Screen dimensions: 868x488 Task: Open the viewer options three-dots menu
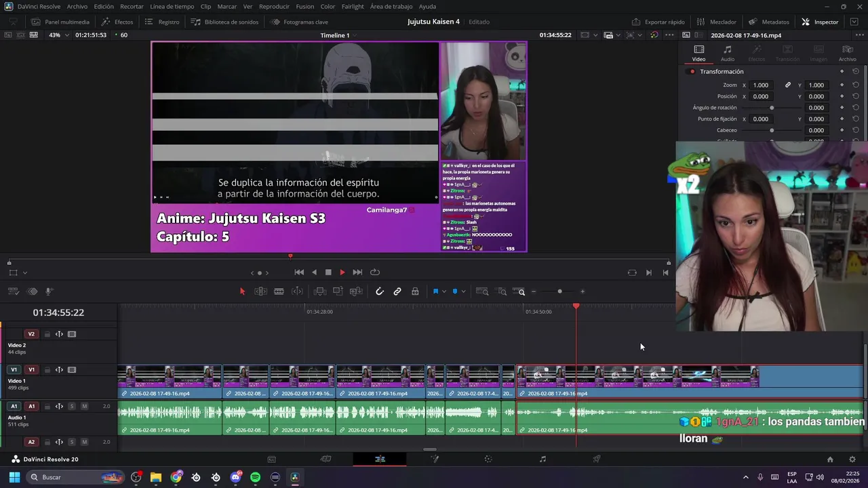click(670, 35)
